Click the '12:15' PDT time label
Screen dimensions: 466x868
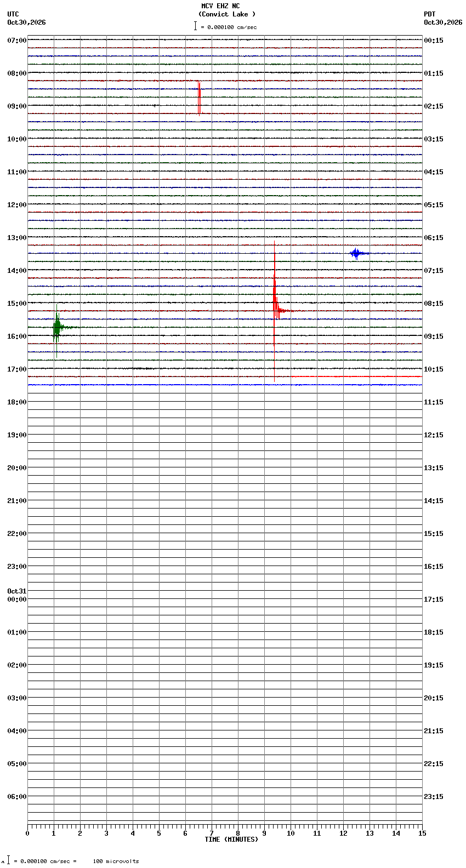tap(434, 435)
